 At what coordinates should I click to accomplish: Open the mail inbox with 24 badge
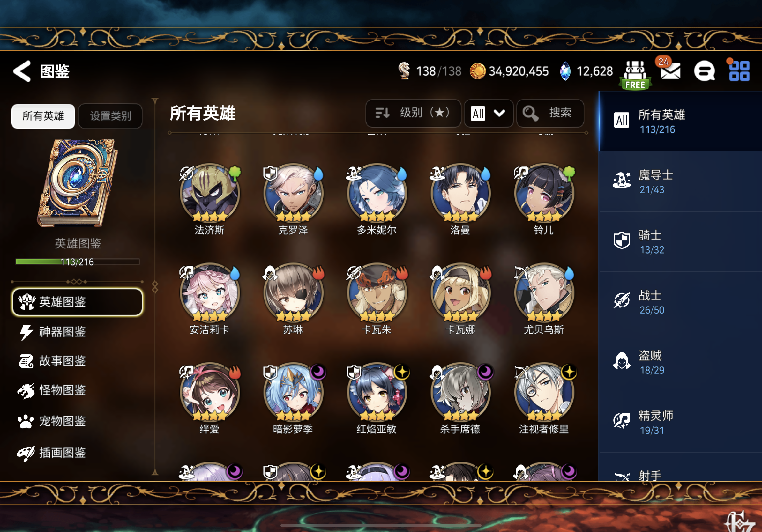pos(669,69)
